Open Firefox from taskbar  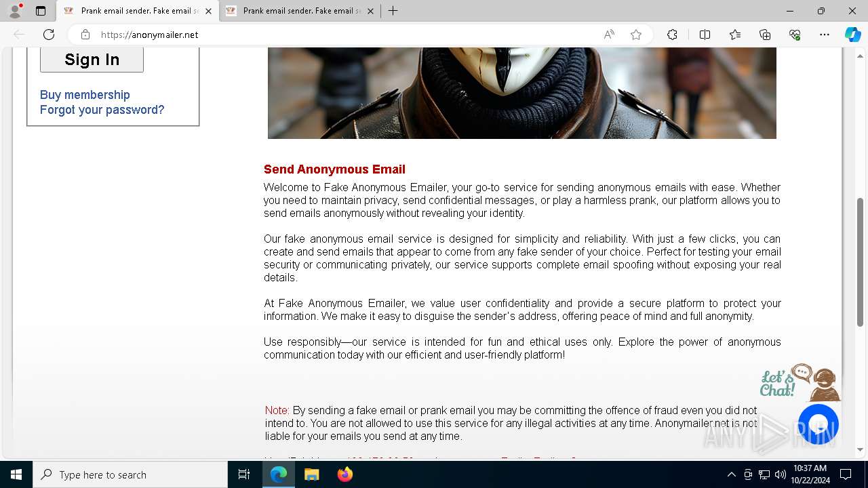pyautogui.click(x=344, y=474)
